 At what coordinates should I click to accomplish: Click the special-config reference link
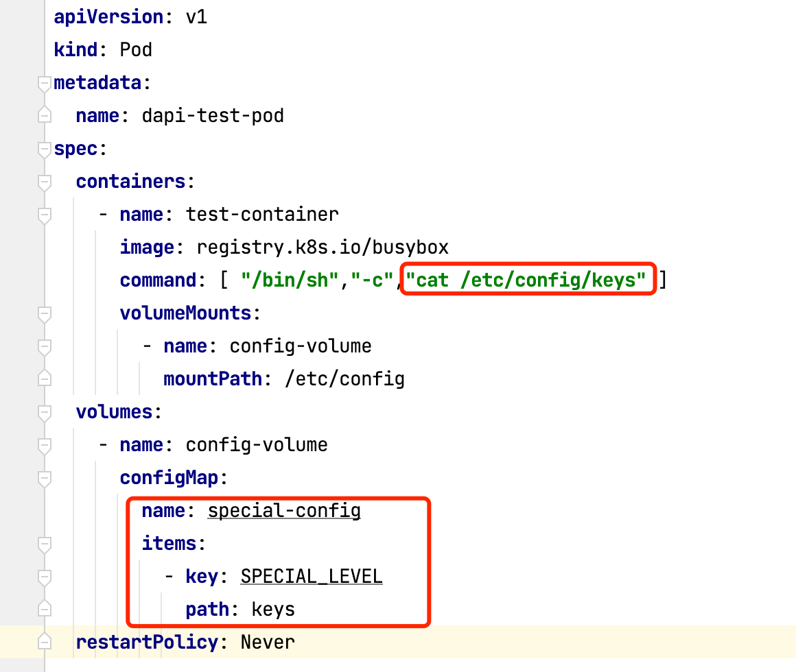tap(284, 511)
